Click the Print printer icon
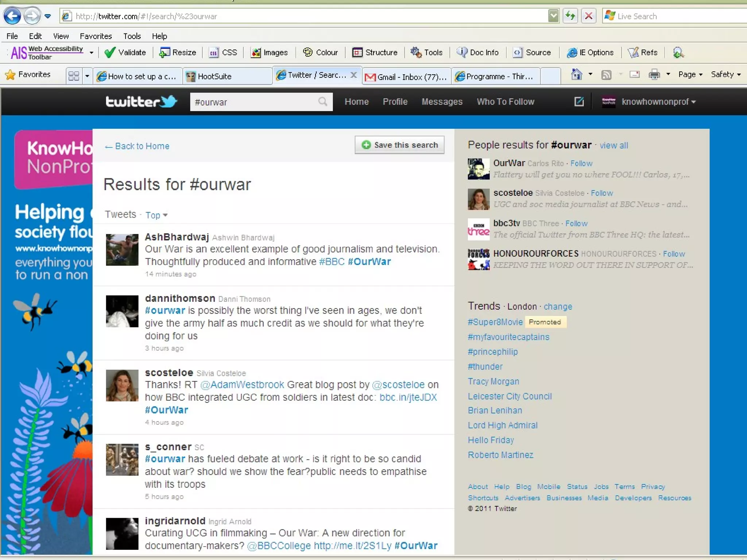747x560 pixels. click(654, 75)
